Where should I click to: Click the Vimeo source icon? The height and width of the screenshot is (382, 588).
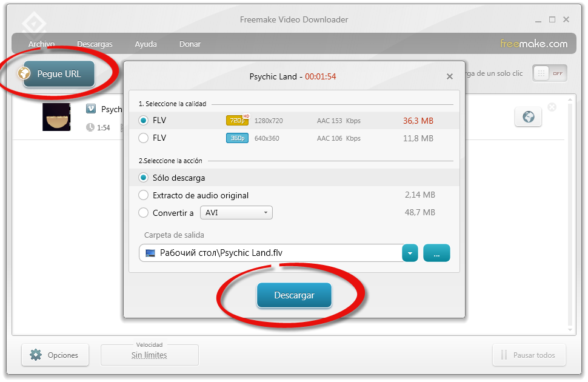[91, 109]
